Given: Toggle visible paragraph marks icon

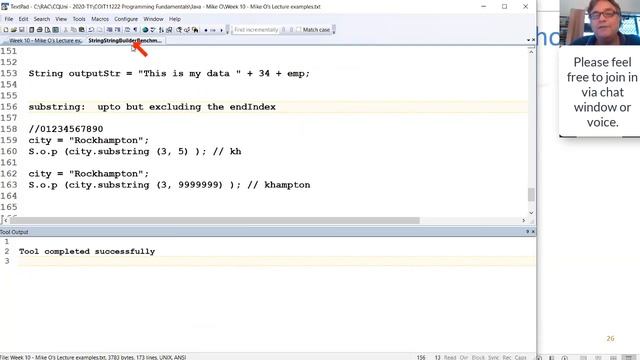Looking at the screenshot, I should 136,30.
